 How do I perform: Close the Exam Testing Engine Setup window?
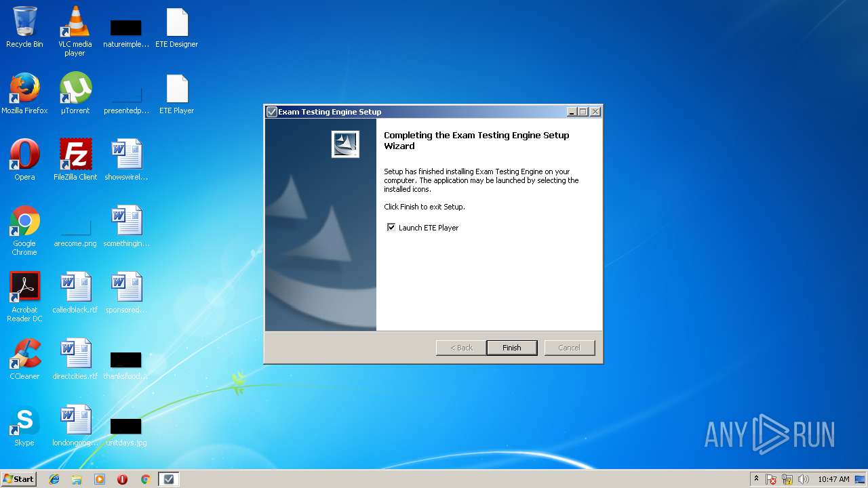pyautogui.click(x=595, y=112)
